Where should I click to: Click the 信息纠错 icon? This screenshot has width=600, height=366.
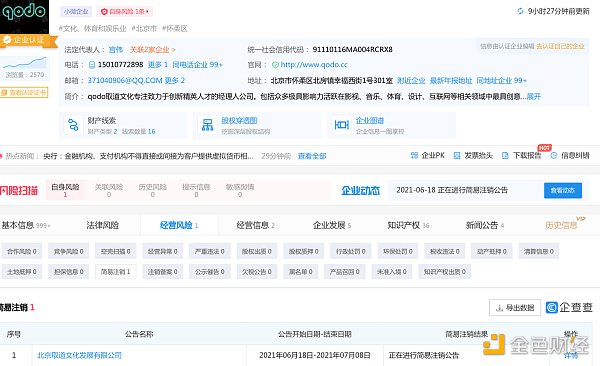point(553,155)
